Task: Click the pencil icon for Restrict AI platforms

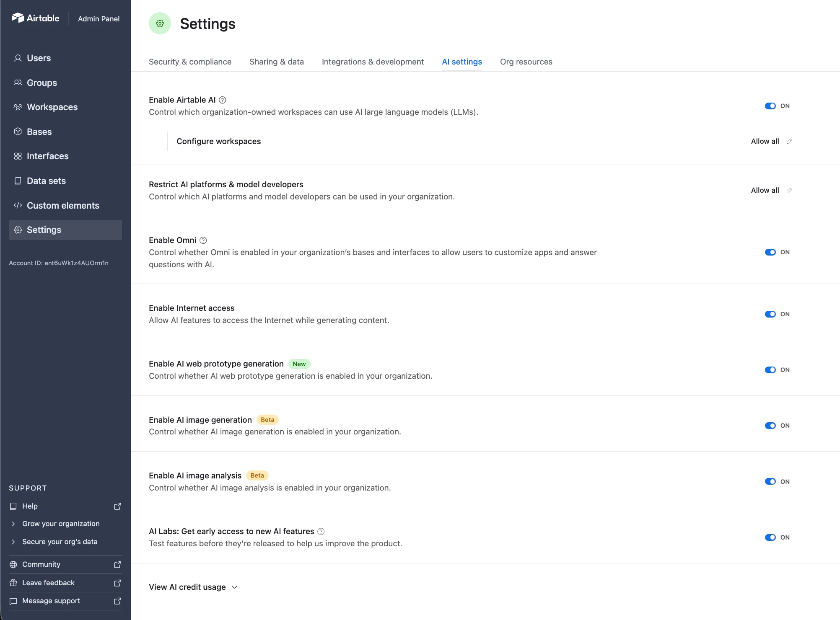Action: point(789,191)
